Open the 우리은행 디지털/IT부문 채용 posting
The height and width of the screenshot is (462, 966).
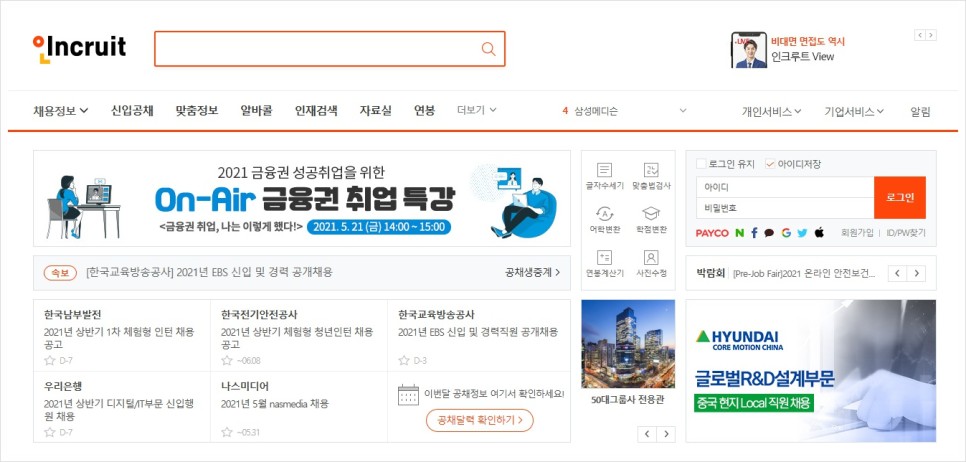(x=119, y=409)
